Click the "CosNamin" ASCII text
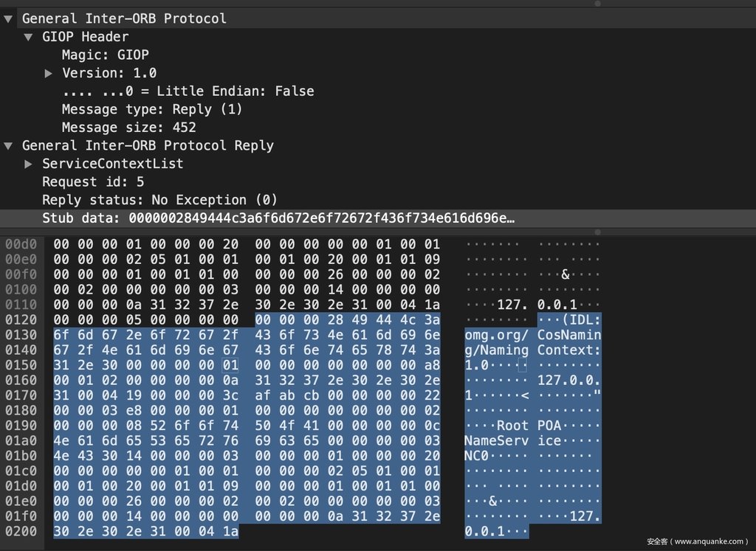 569,334
